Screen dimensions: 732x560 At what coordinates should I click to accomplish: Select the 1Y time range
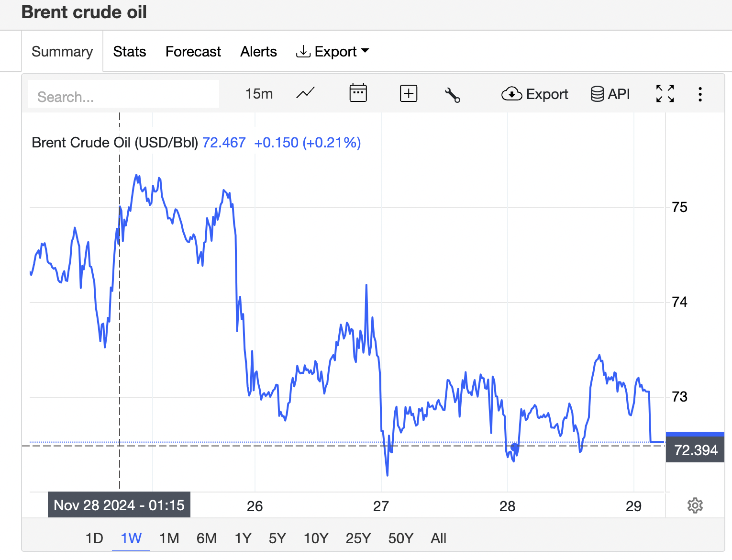(x=243, y=538)
